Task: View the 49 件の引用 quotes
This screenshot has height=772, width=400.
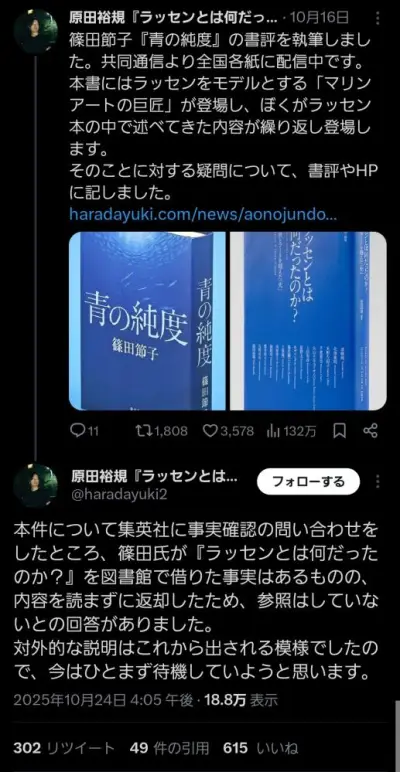Action: 169,749
